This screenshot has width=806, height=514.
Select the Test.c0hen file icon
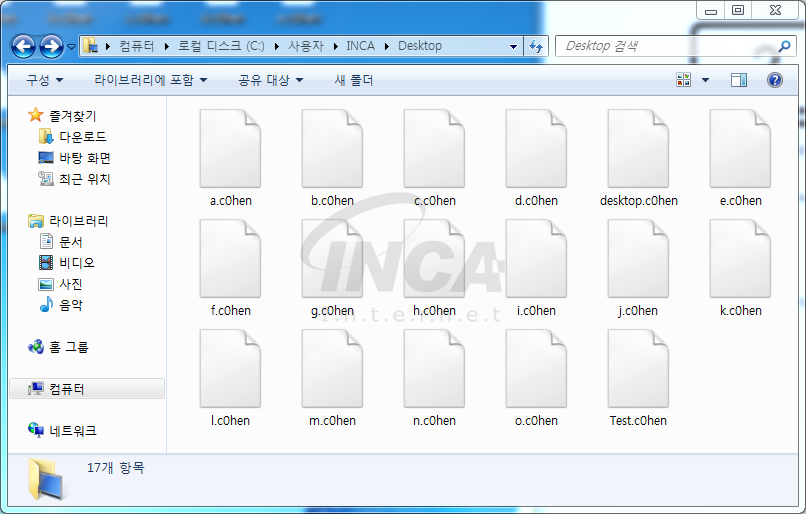click(638, 369)
